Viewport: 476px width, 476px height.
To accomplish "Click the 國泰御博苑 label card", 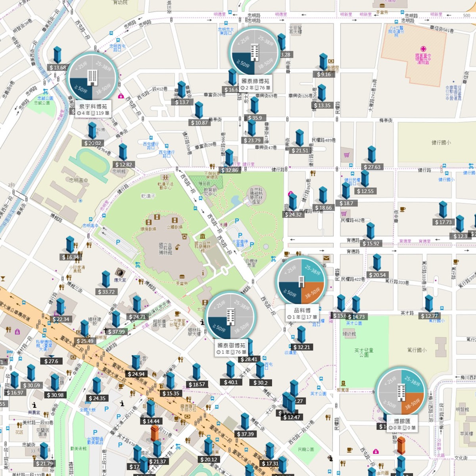I will click(231, 348).
